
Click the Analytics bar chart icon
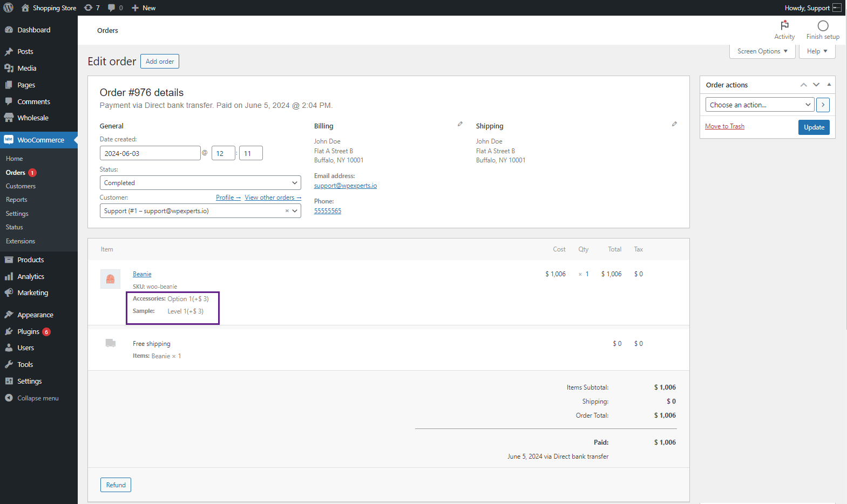(9, 276)
